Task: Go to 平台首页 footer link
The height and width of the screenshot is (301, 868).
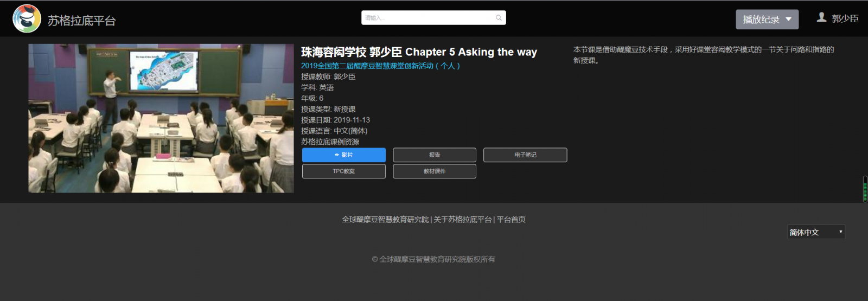Action: coord(511,220)
